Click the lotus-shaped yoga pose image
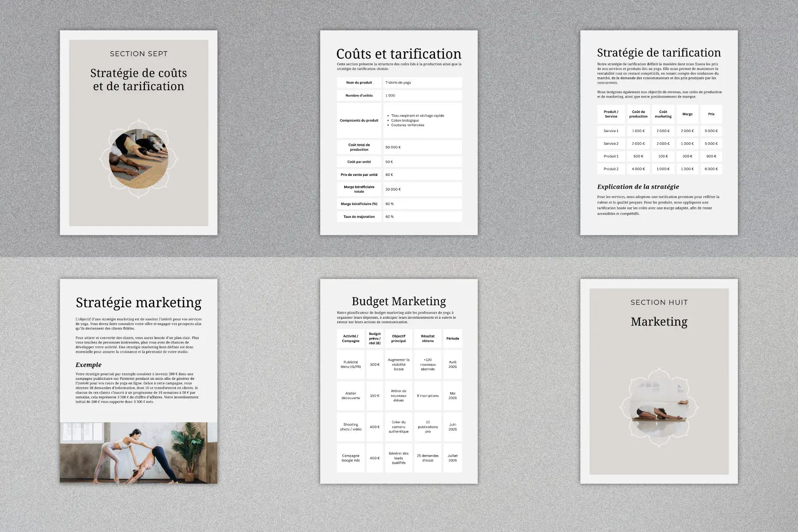Viewport: 798px width, 532px height. coord(659,407)
